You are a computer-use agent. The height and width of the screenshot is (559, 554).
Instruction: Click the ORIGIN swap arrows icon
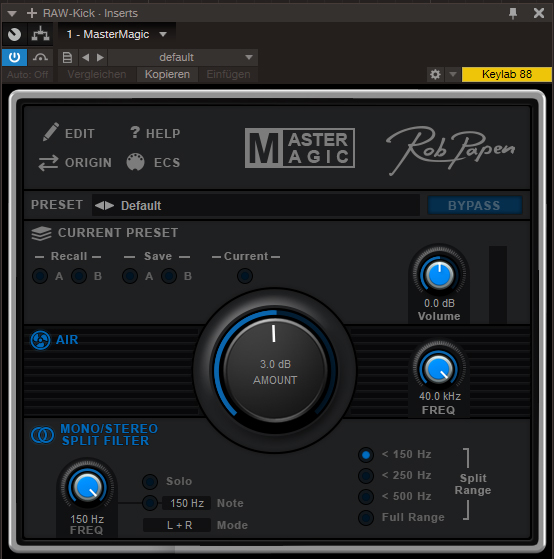(x=48, y=163)
